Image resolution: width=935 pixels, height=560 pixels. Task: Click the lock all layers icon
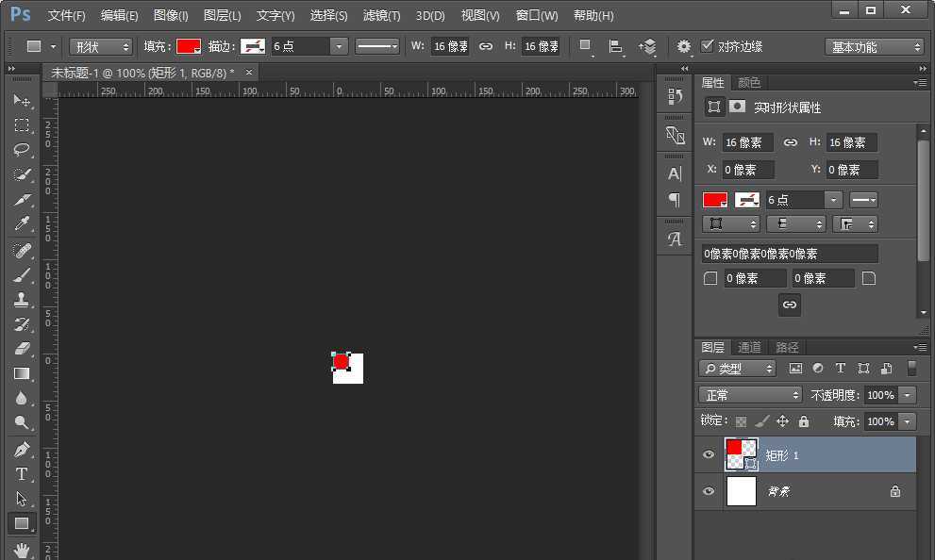pos(804,421)
